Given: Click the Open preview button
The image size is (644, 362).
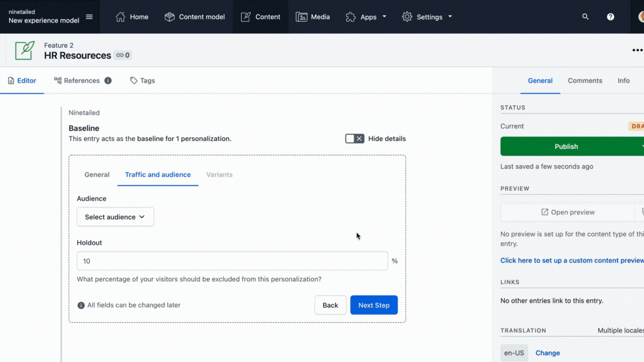Looking at the screenshot, I should (568, 212).
